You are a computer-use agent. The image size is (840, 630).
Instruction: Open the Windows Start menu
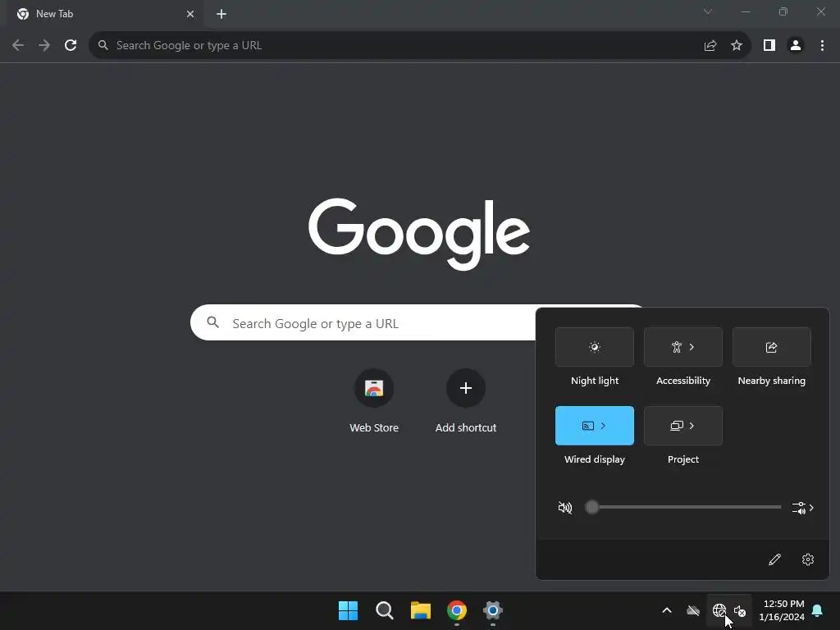tap(348, 610)
